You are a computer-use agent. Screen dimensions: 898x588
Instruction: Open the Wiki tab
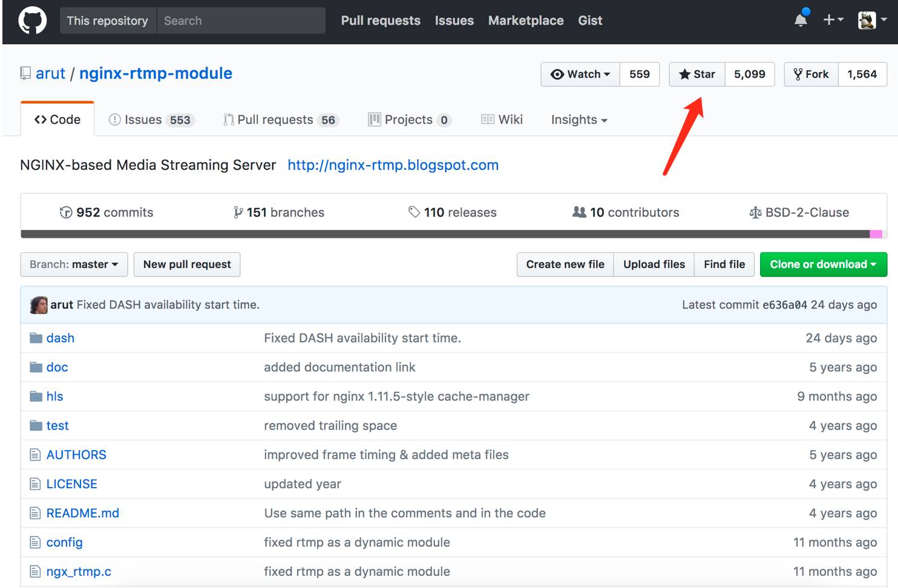(x=502, y=120)
